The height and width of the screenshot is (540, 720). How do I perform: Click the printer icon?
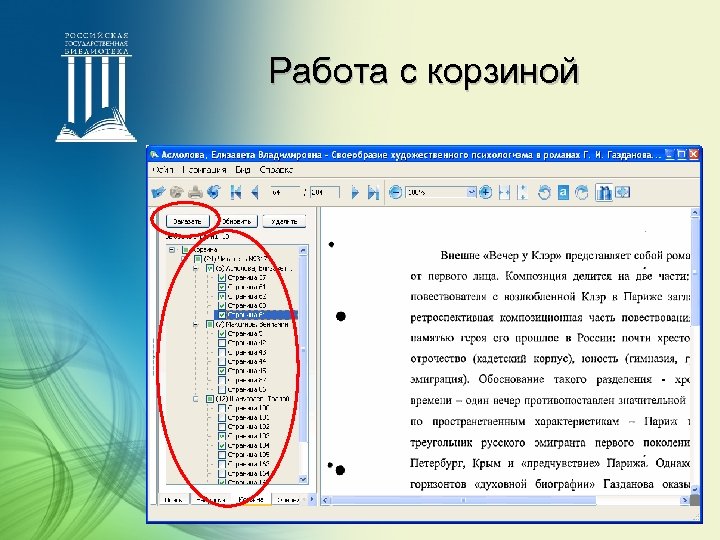[x=196, y=192]
